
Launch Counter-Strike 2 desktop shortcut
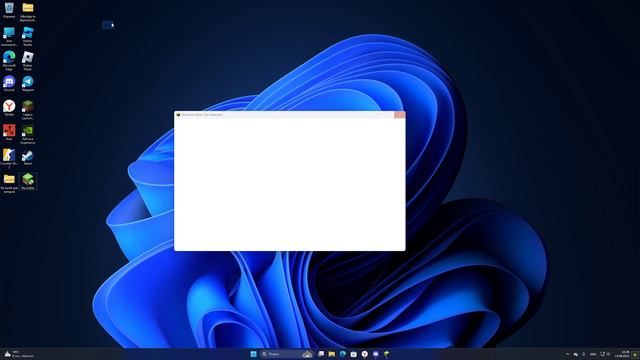[x=9, y=158]
